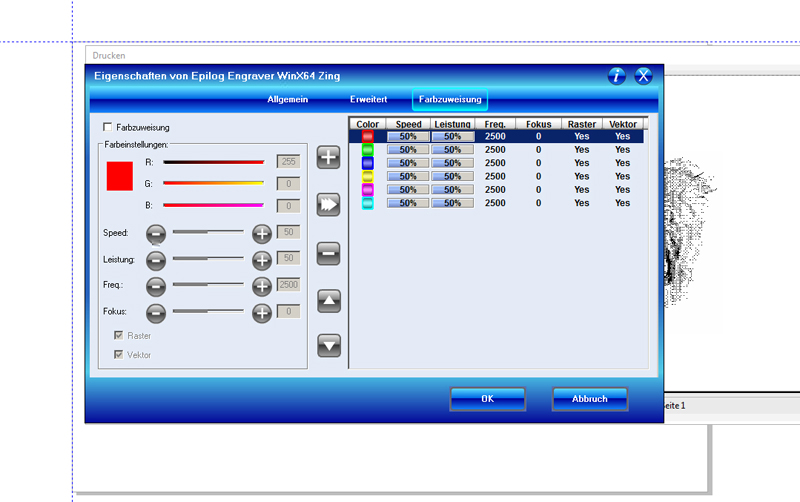Toggle the Raster checkbox

[120, 337]
